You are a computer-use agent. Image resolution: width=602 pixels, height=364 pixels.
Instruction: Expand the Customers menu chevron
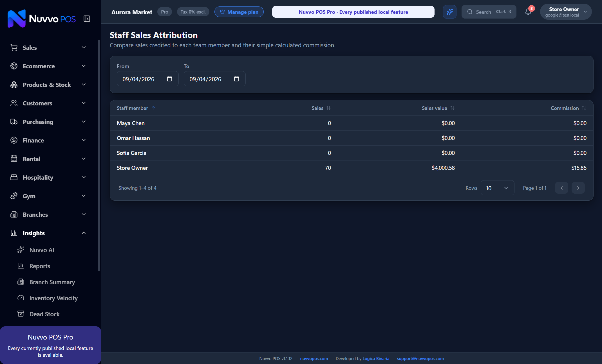[84, 103]
